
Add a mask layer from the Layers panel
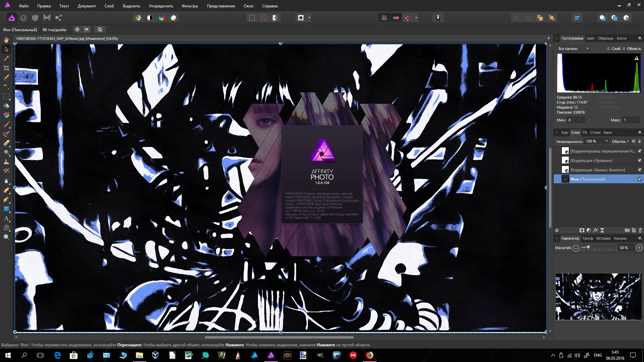click(582, 230)
